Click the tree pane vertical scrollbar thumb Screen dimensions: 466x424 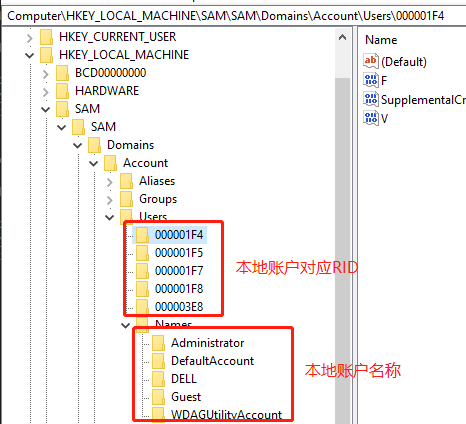click(342, 250)
